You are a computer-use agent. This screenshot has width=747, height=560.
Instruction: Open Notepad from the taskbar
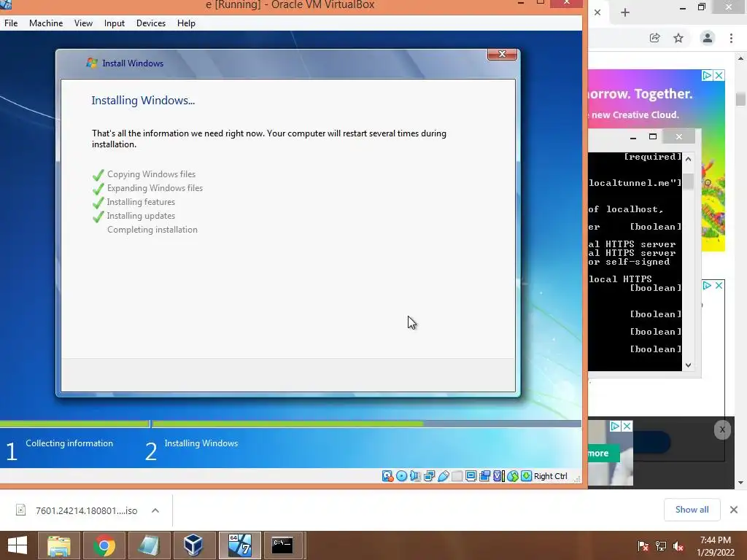pos(149,545)
